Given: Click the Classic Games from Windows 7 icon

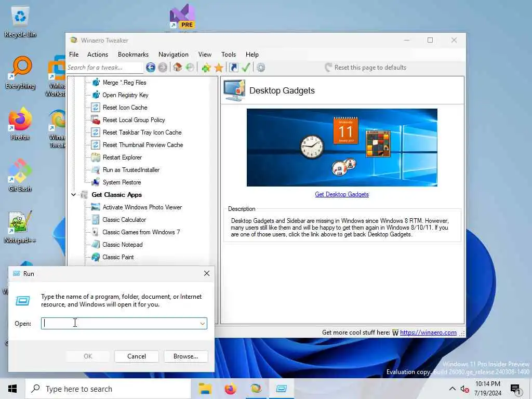Looking at the screenshot, I should [96, 232].
